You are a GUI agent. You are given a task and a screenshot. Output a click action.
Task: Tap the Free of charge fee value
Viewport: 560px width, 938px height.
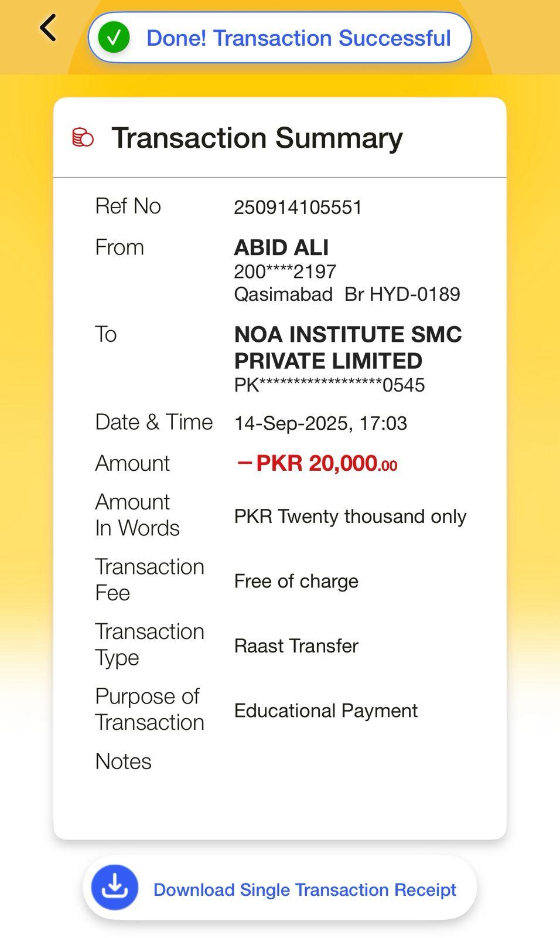[x=296, y=581]
